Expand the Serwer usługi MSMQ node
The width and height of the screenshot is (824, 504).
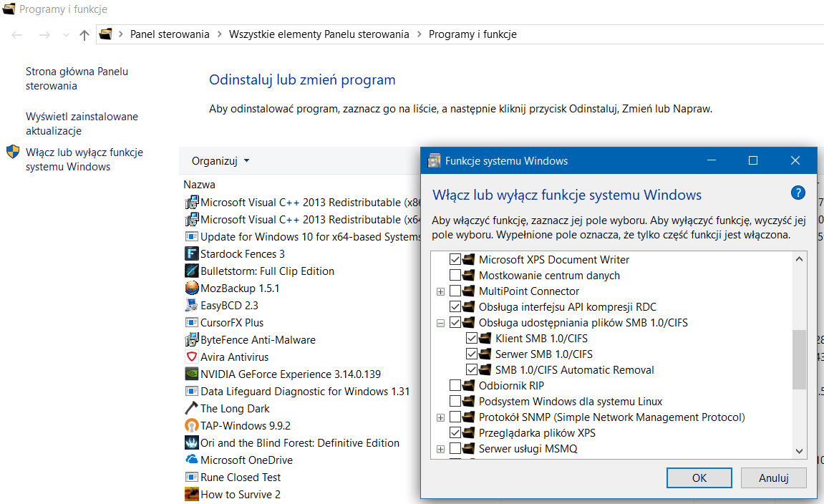[x=440, y=450]
